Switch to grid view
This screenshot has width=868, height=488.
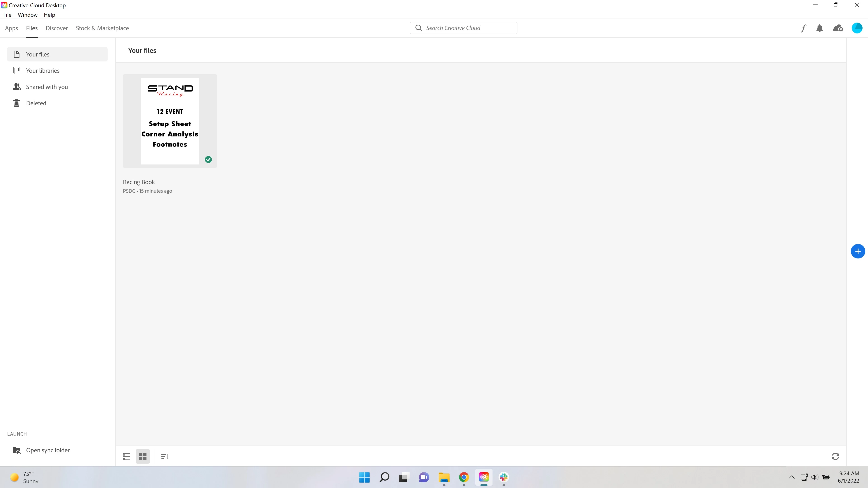coord(143,456)
